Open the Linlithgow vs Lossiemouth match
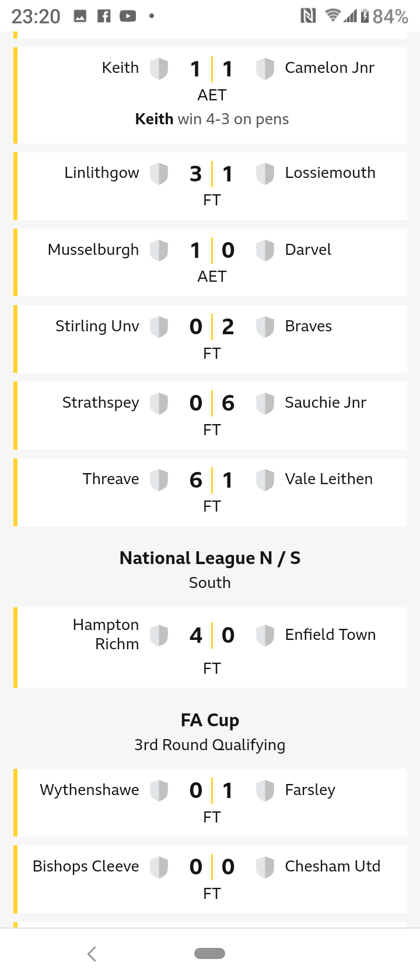 point(210,186)
